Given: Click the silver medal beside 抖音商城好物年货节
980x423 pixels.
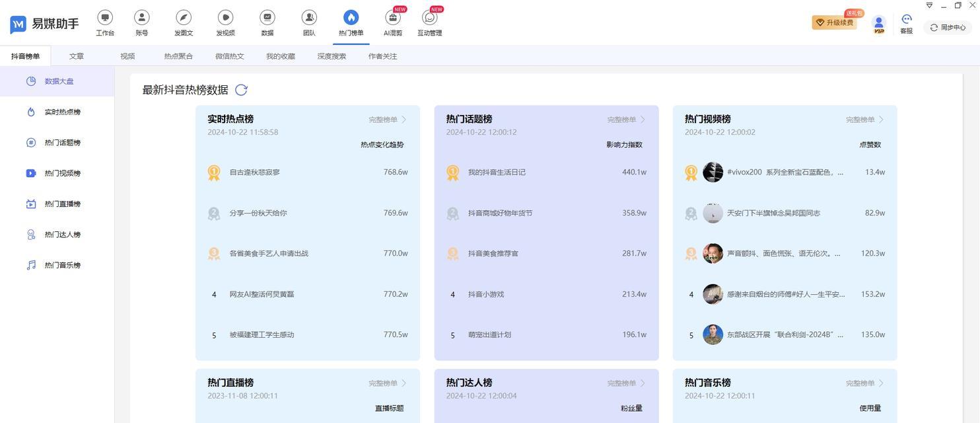Looking at the screenshot, I should (452, 213).
